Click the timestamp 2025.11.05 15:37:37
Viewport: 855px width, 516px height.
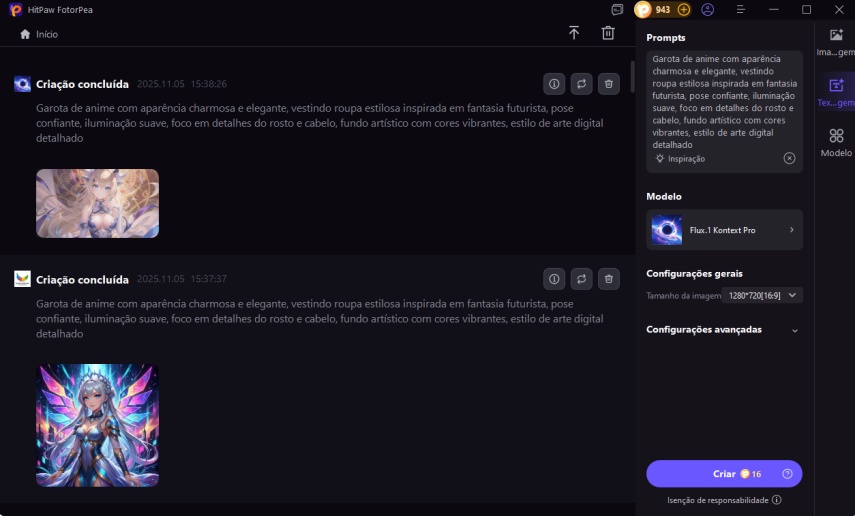coord(182,279)
